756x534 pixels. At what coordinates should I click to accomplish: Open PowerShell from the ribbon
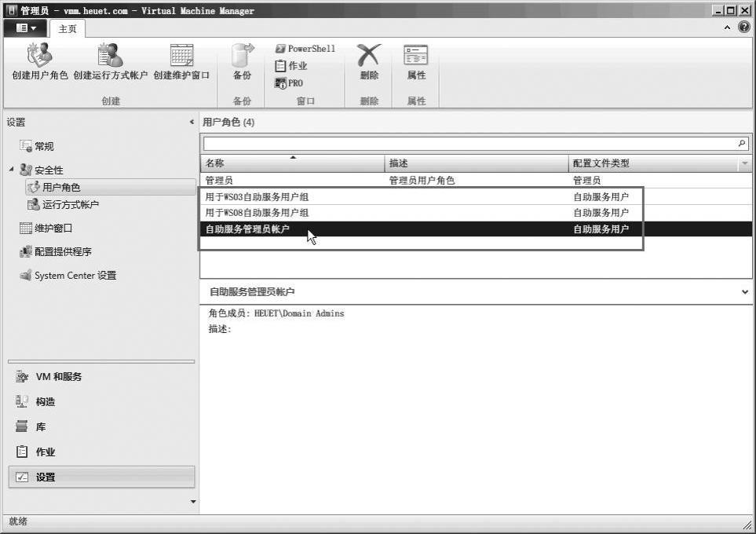point(305,49)
